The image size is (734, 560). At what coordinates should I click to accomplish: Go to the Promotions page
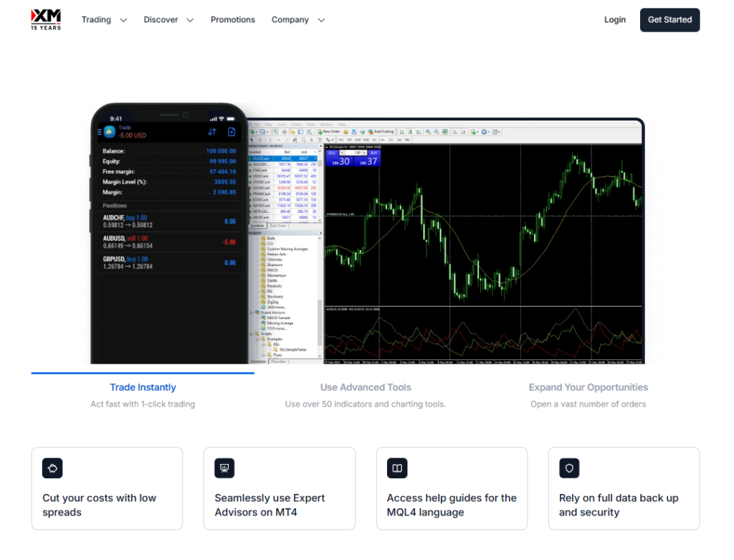point(233,19)
